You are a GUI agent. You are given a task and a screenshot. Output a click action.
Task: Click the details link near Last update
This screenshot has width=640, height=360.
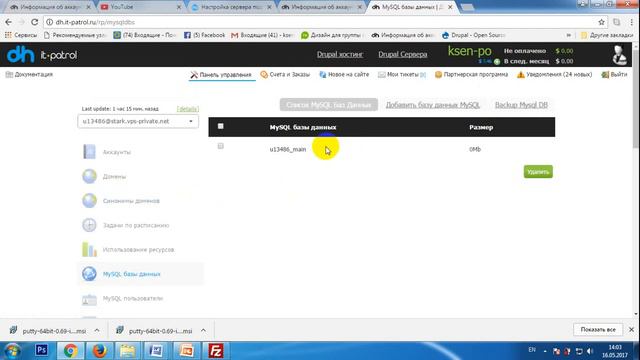pos(188,109)
